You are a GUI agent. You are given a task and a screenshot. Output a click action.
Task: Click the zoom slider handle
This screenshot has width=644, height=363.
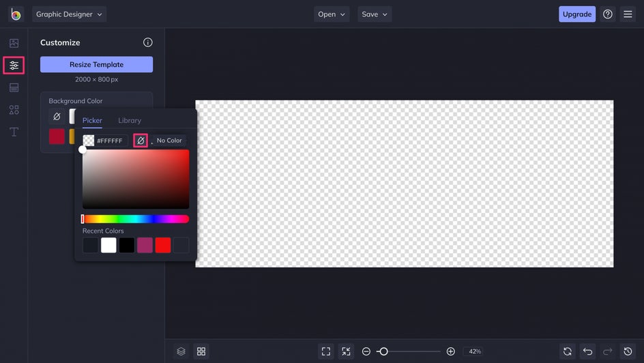pyautogui.click(x=383, y=351)
